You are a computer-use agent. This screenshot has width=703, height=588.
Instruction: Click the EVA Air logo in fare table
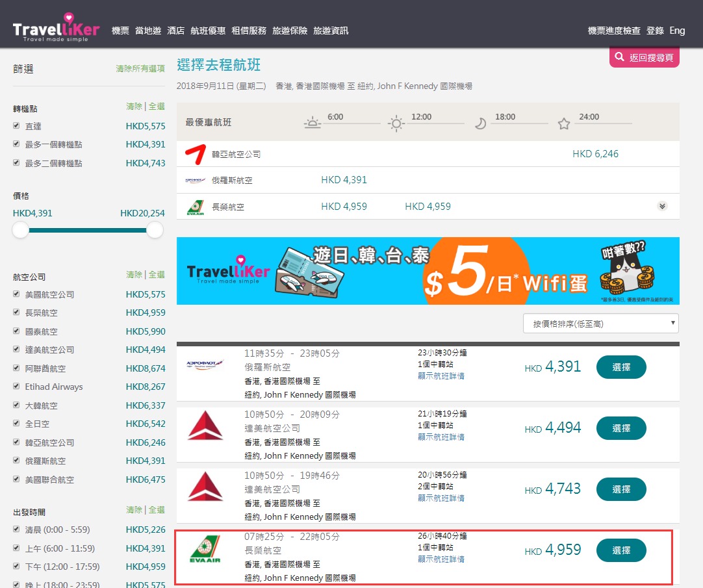(196, 207)
